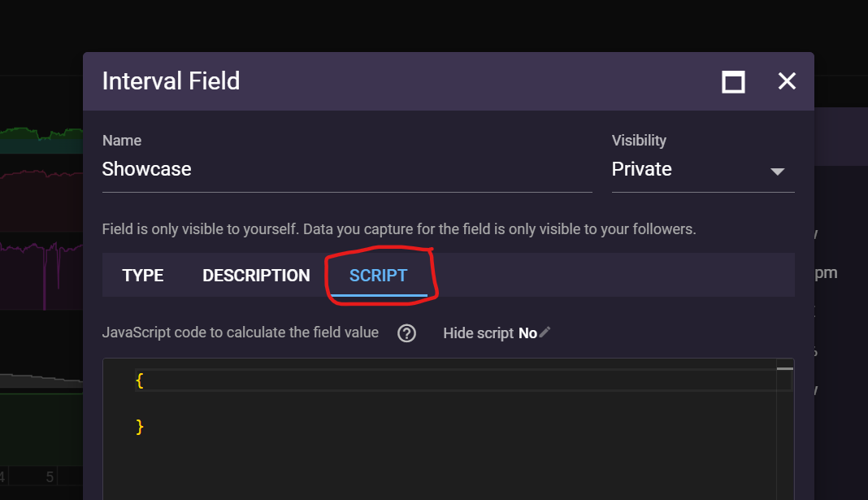The image size is (868, 500).
Task: Place cursor after the opening curly brace
Action: [x=145, y=381]
